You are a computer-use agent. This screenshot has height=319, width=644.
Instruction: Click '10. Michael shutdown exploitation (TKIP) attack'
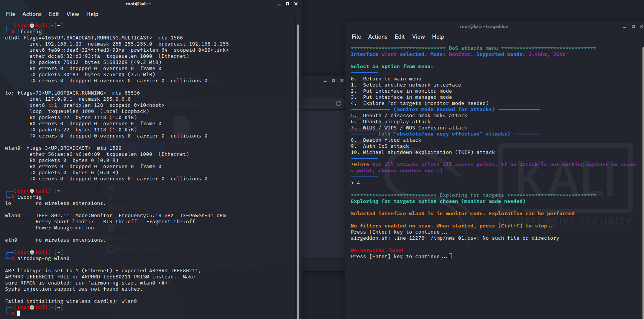click(423, 152)
